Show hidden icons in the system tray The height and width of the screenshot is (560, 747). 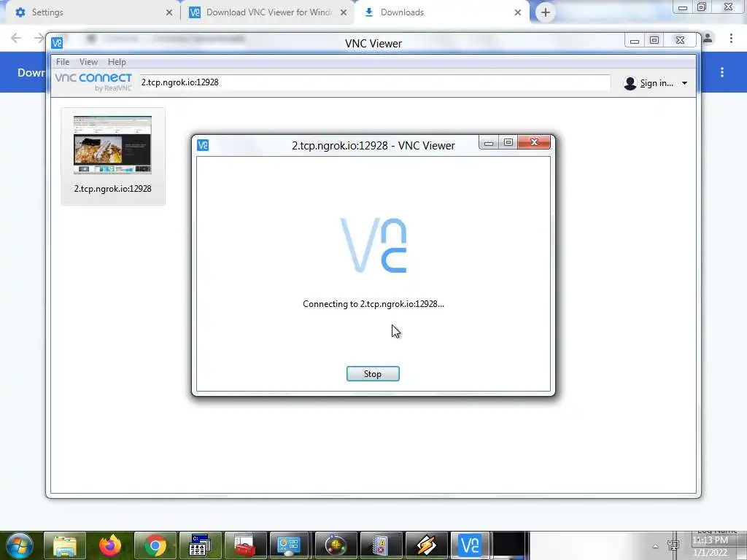[656, 546]
